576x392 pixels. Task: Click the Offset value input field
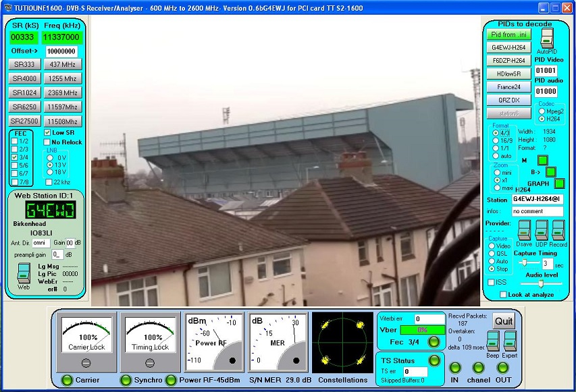point(61,51)
